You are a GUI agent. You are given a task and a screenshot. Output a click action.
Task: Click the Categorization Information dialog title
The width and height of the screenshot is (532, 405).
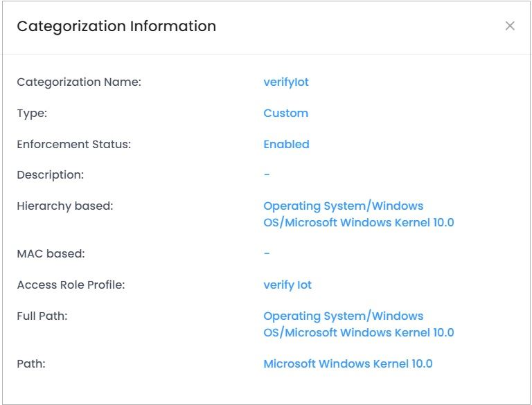tap(116, 26)
